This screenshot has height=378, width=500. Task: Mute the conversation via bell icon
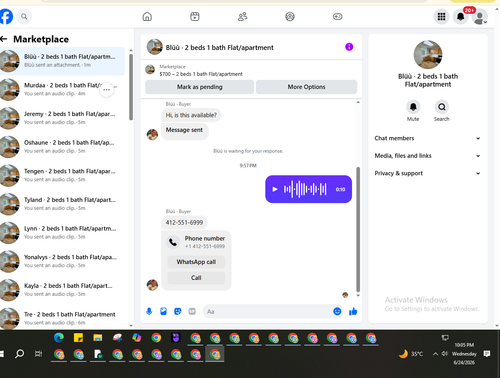point(413,107)
